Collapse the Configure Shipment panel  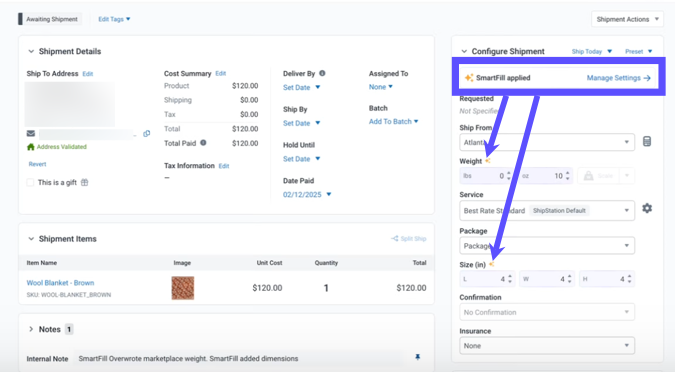click(x=464, y=51)
